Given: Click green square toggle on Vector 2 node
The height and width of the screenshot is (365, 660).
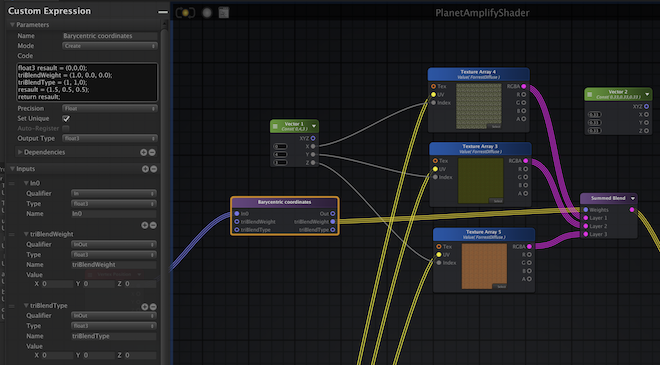Looking at the screenshot, I should click(x=590, y=94).
